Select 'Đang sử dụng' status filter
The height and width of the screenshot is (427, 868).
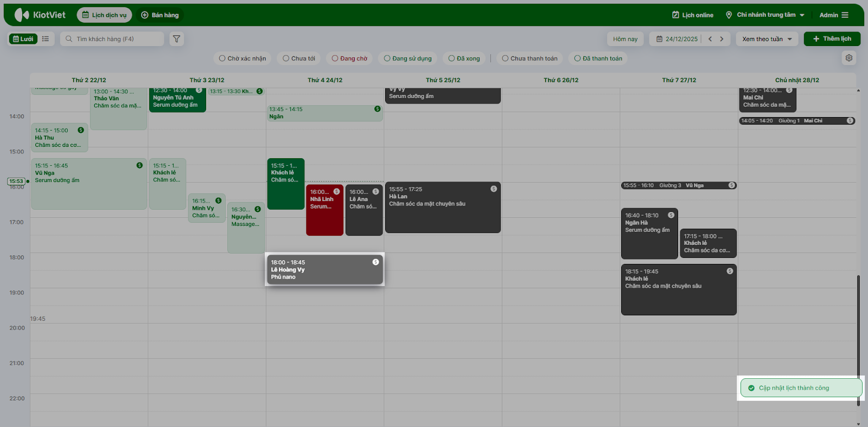pyautogui.click(x=408, y=59)
